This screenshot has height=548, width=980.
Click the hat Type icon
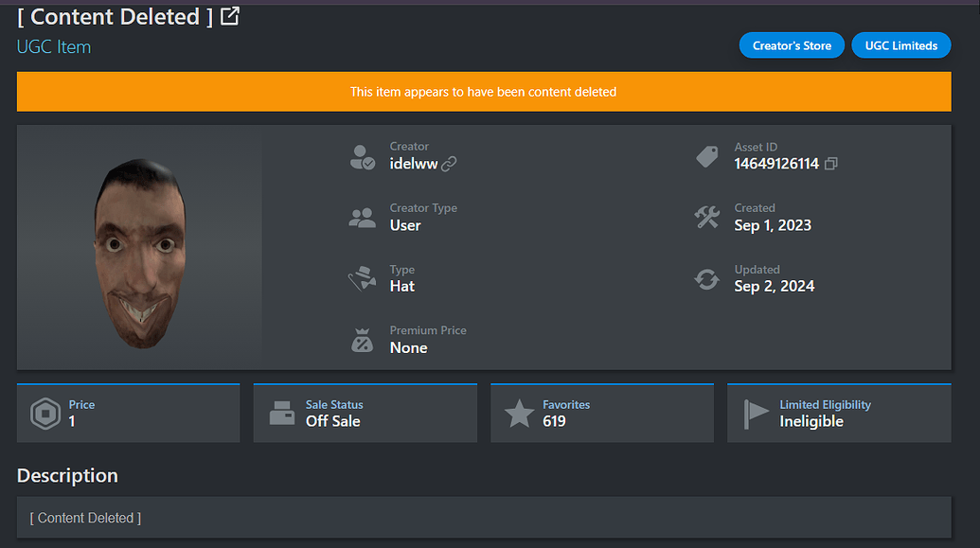[x=363, y=278]
